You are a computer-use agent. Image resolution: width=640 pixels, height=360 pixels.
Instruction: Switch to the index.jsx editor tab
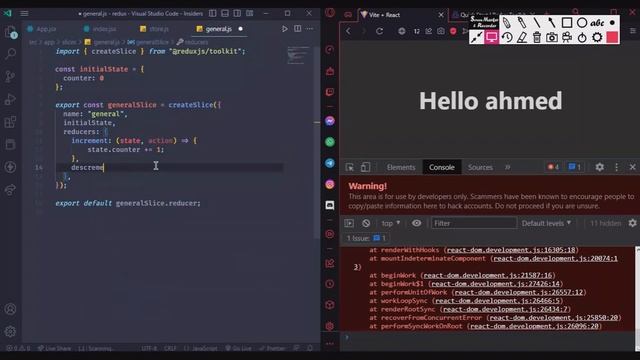pos(100,29)
